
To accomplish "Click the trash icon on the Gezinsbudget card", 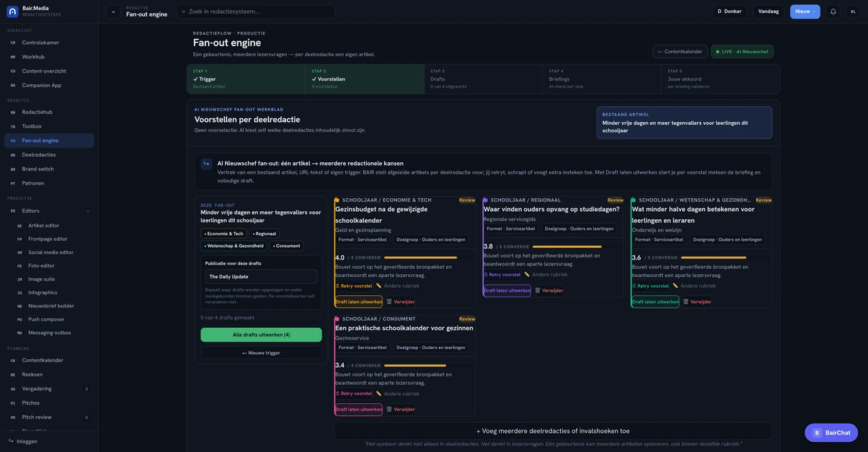I will [389, 302].
